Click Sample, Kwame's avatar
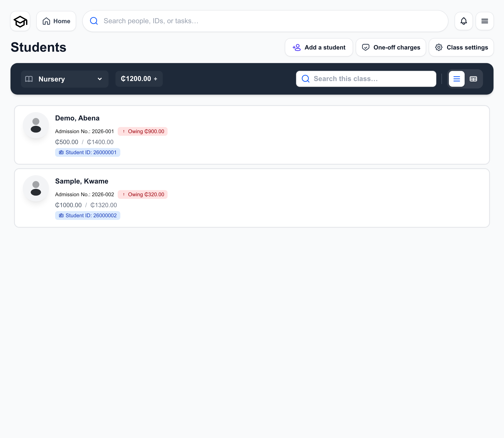The width and height of the screenshot is (504, 438). [36, 188]
